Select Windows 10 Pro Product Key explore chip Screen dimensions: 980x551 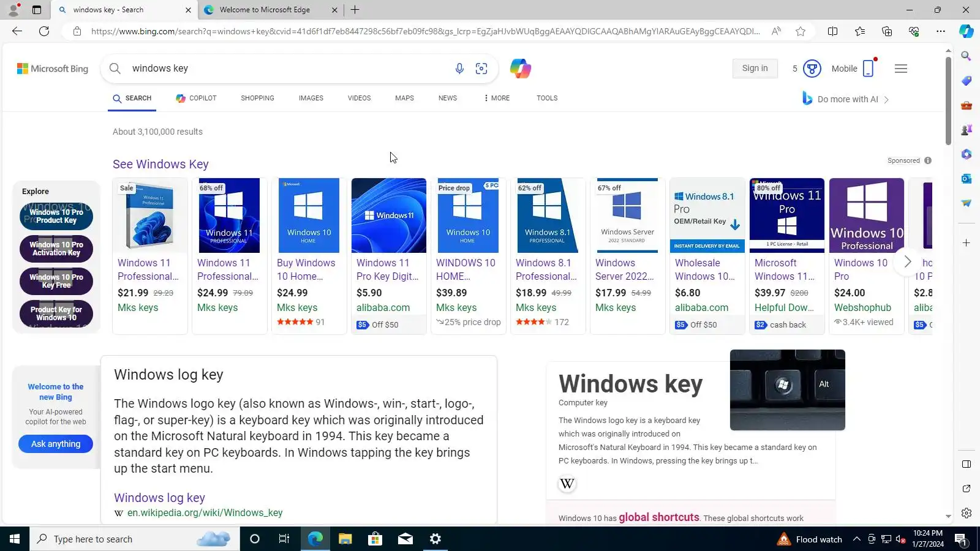pos(56,216)
